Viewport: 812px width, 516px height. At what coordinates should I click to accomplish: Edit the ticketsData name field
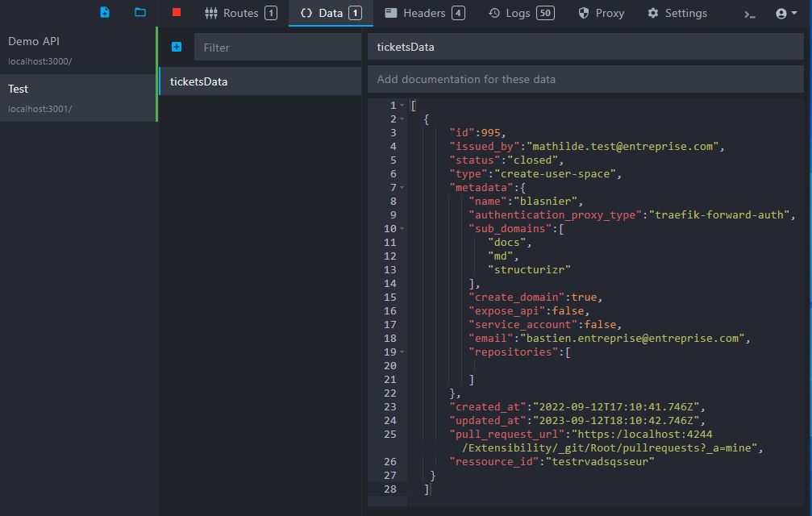click(585, 47)
